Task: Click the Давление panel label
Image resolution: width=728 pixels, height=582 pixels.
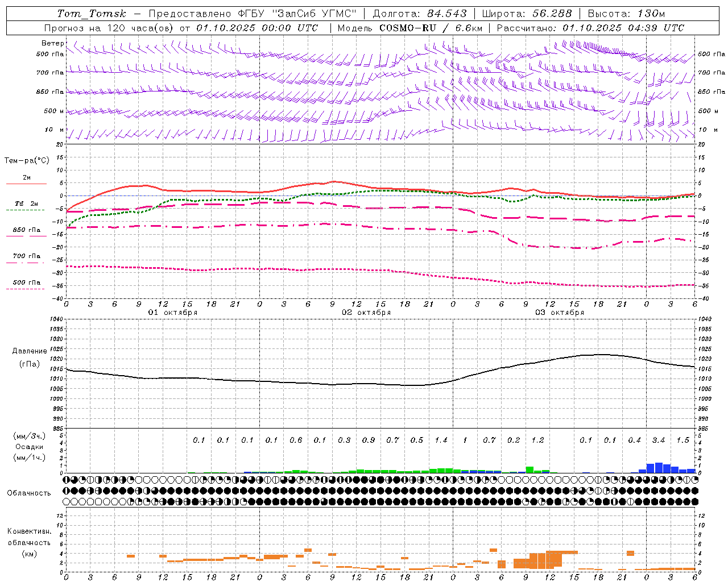Action: [30, 351]
